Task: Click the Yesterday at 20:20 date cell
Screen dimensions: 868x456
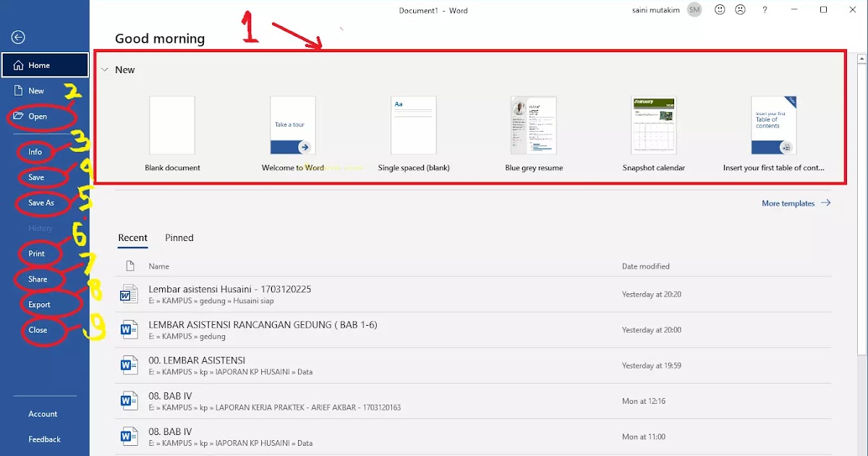Action: click(x=652, y=295)
